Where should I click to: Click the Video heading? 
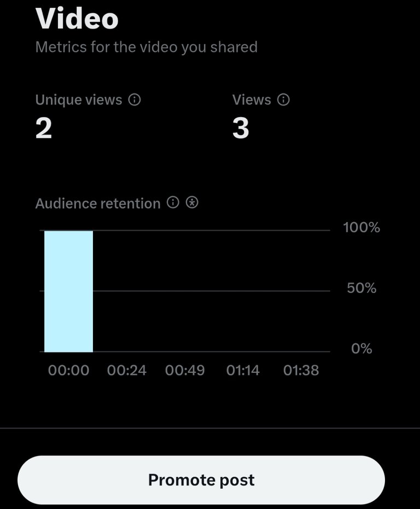77,18
